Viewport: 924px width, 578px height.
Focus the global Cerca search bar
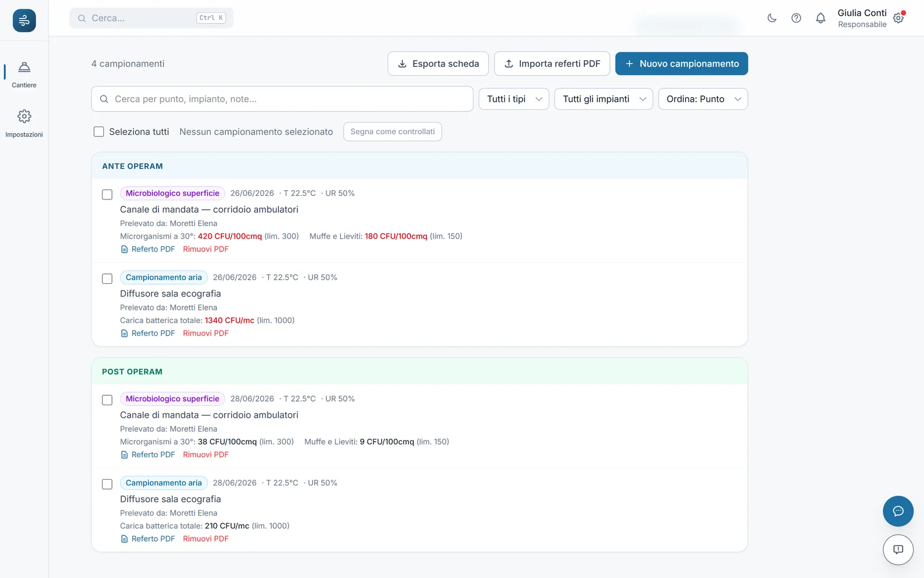click(151, 18)
